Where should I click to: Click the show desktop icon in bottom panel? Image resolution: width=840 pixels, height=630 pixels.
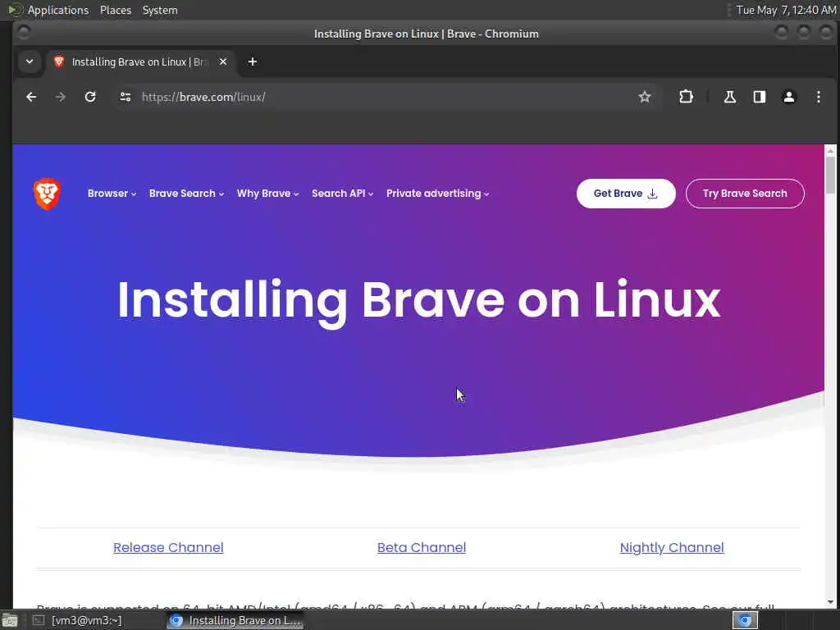click(10, 621)
